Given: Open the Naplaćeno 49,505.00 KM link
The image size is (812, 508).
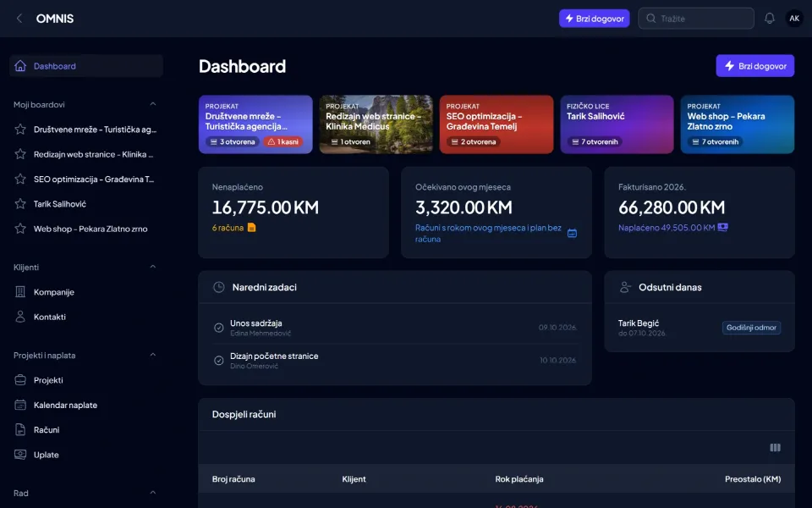Looking at the screenshot, I should pos(672,228).
